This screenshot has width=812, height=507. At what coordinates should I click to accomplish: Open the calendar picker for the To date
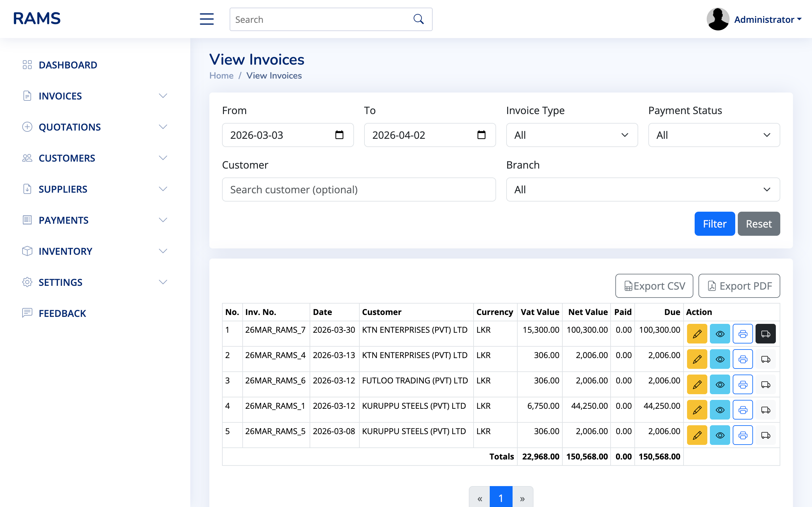[482, 135]
